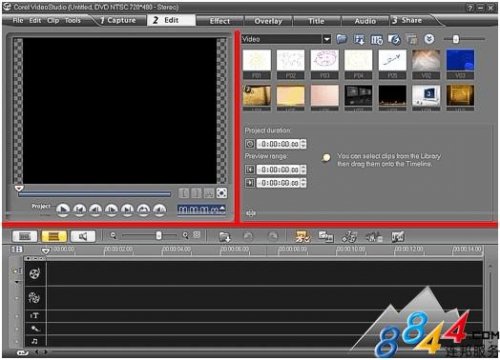The image size is (500, 360).
Task: Jump to the End of the project
Action: coord(127,210)
